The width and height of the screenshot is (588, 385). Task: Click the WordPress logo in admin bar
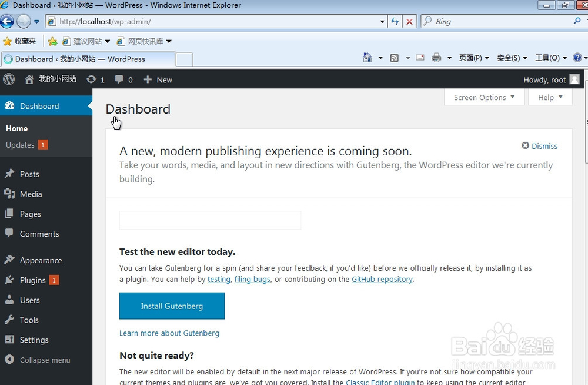[x=9, y=79]
